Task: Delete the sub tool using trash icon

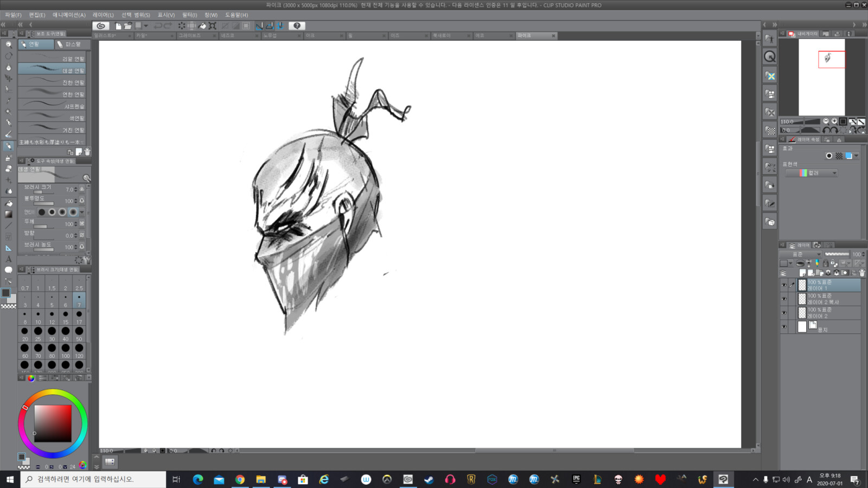Action: tap(87, 152)
